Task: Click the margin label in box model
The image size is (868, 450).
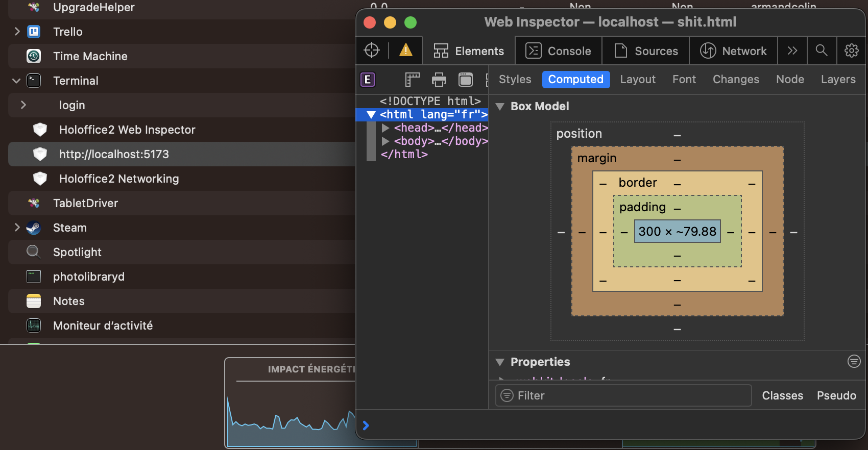Action: click(x=597, y=158)
